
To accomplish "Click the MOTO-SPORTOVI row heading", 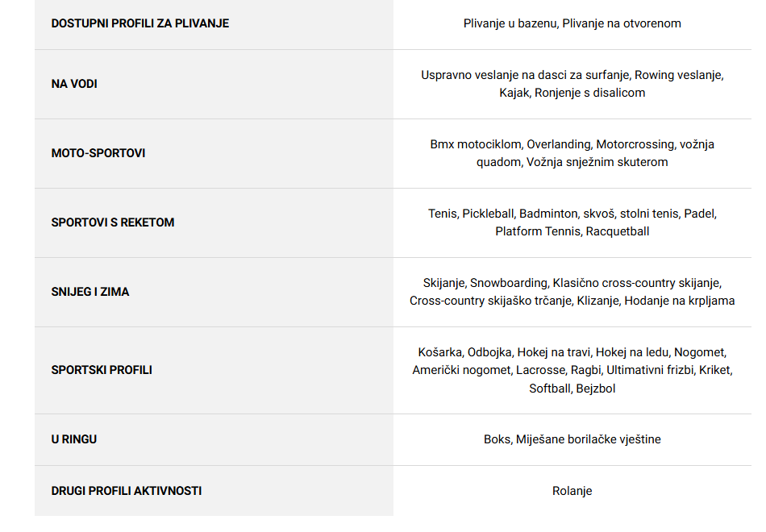I will pyautogui.click(x=98, y=153).
